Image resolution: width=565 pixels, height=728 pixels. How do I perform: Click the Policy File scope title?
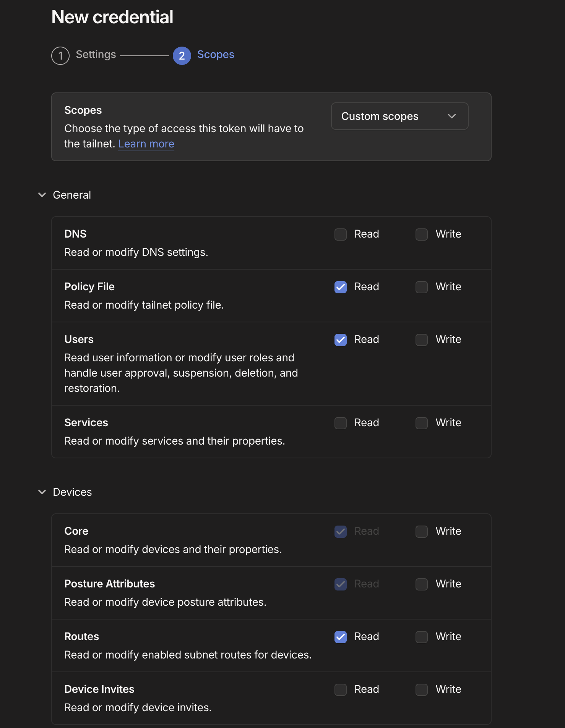coord(89,287)
